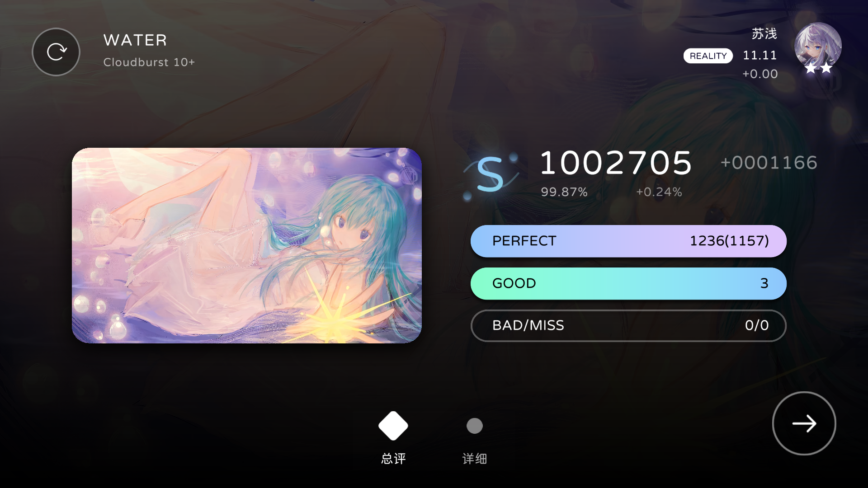Viewport: 868px width, 488px height.
Task: Select the white diamond summary indicator
Action: point(393,426)
